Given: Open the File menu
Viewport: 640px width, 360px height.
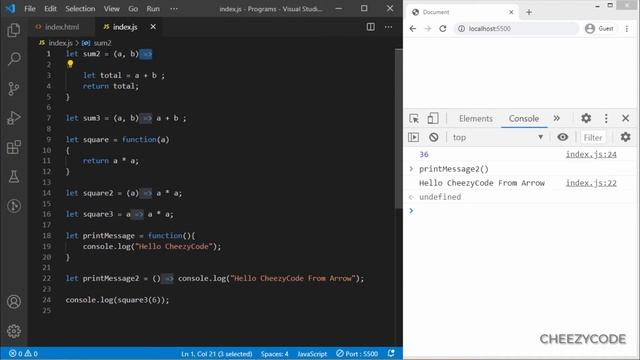Looking at the screenshot, I should pos(30,9).
